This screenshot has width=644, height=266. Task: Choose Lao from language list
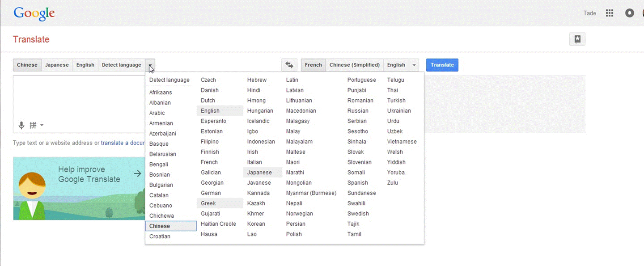pyautogui.click(x=252, y=234)
